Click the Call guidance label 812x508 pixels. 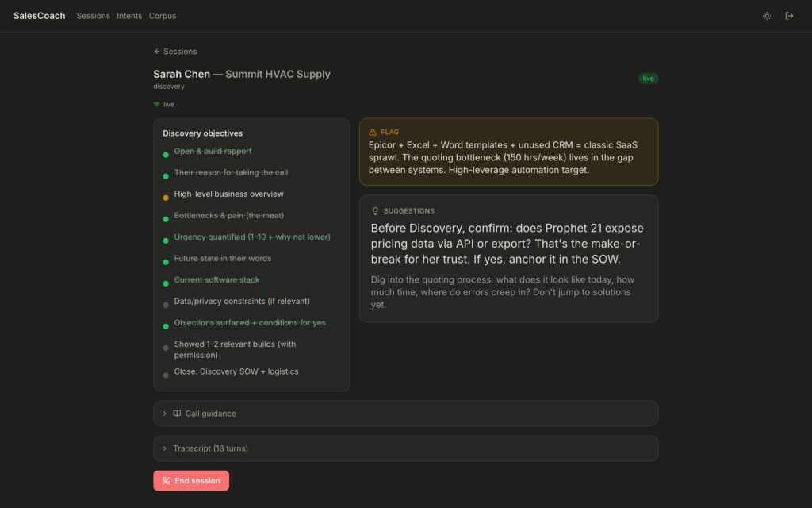(211, 414)
